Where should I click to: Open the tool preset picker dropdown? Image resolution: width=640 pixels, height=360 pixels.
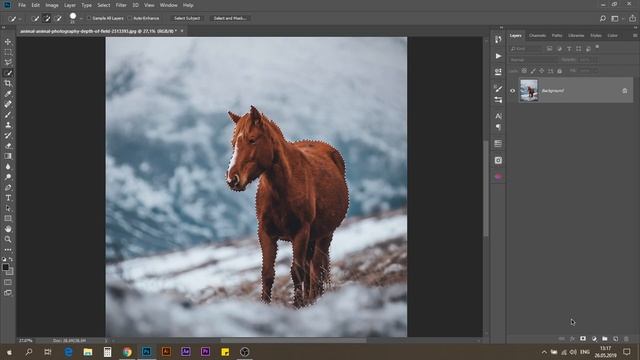click(x=19, y=18)
